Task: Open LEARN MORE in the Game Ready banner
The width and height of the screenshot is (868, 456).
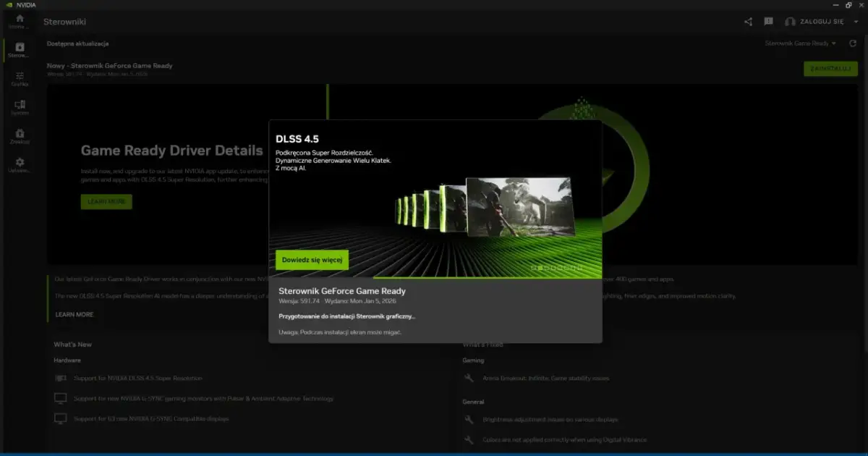Action: (106, 201)
